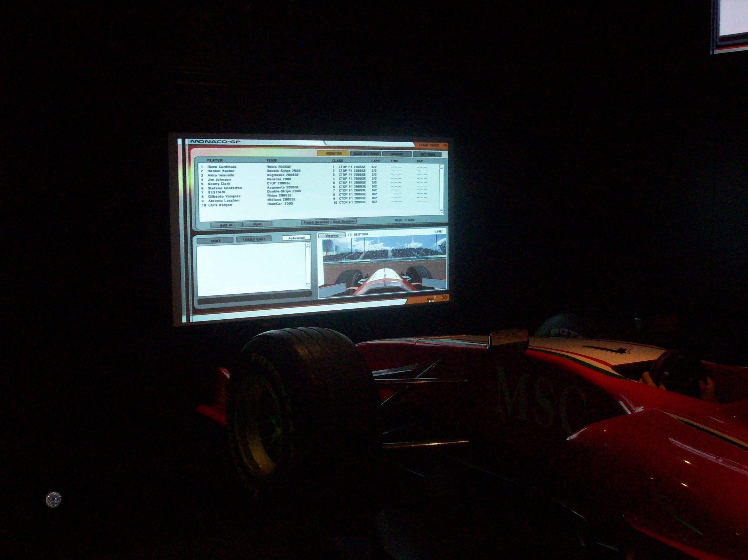
Task: Click chat box scroll-up arrow
Action: [x=307, y=244]
